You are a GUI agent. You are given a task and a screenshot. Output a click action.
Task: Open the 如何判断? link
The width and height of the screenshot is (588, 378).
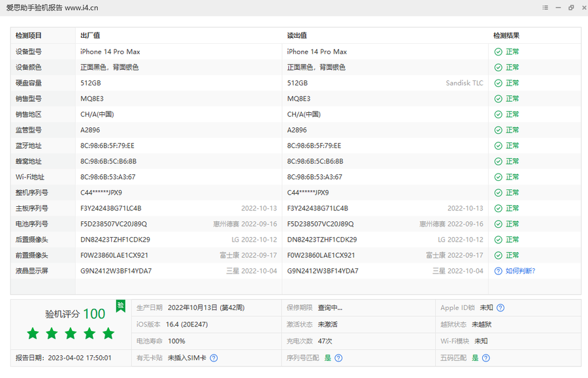tap(520, 271)
